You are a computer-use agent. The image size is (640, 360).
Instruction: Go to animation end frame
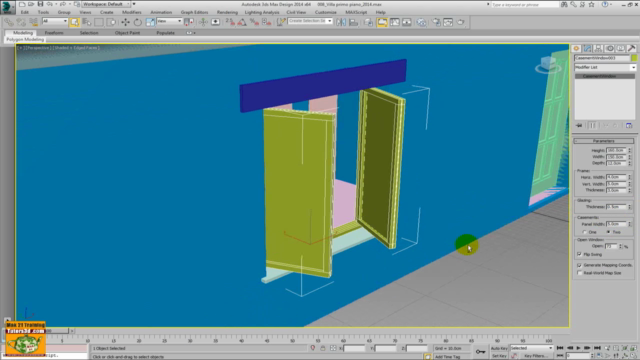pyautogui.click(x=597, y=348)
